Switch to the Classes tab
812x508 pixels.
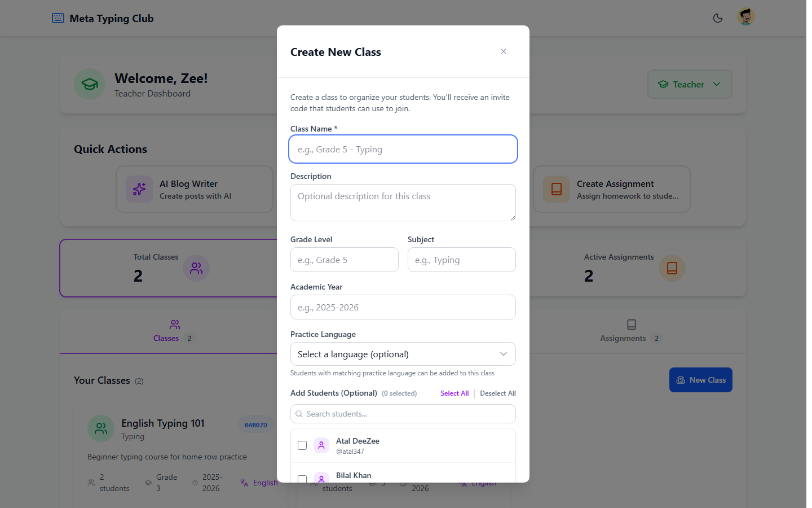click(x=175, y=331)
